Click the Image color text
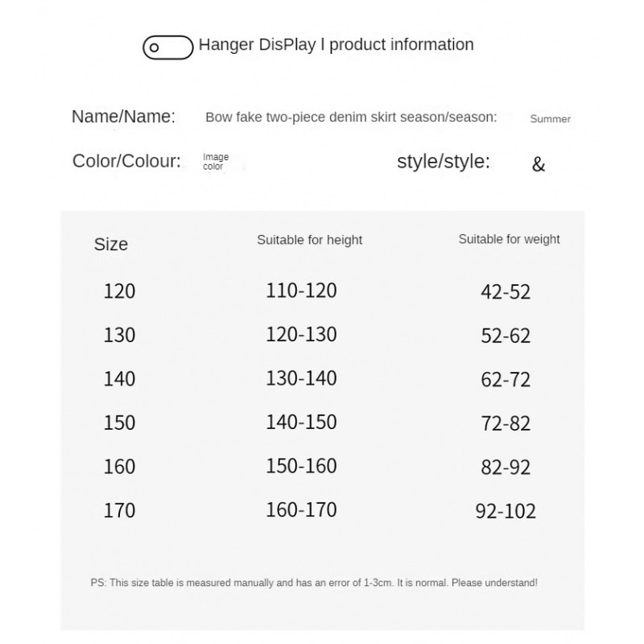The image size is (644, 644). pos(215,162)
